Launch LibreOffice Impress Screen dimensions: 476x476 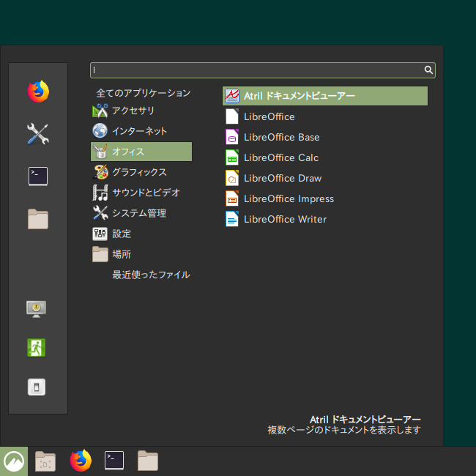coord(325,198)
